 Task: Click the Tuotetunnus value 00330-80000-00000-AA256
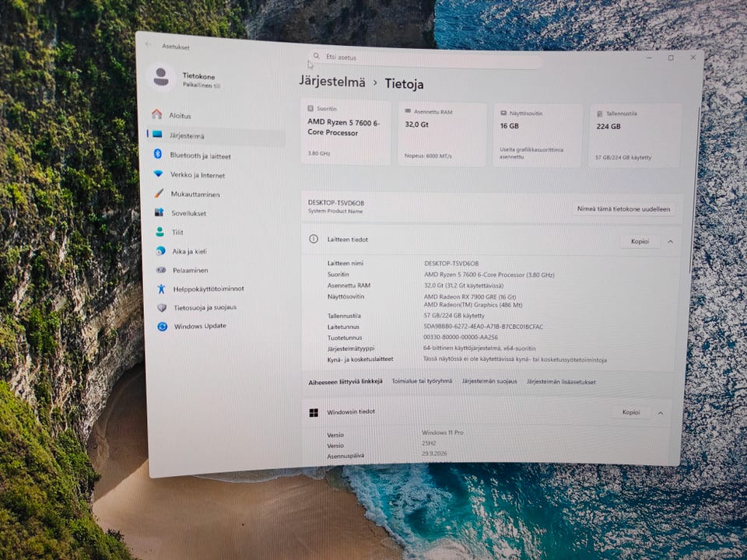tap(460, 337)
